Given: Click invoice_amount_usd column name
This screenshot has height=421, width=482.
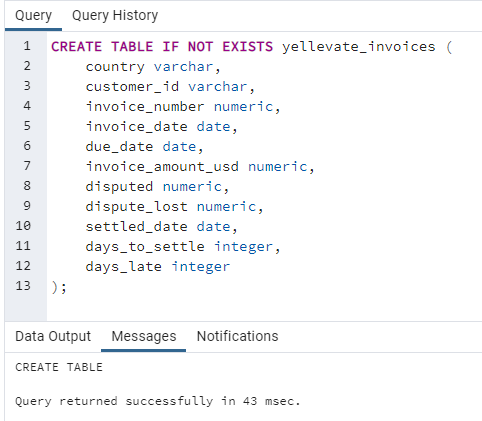Looking at the screenshot, I should pyautogui.click(x=162, y=167).
